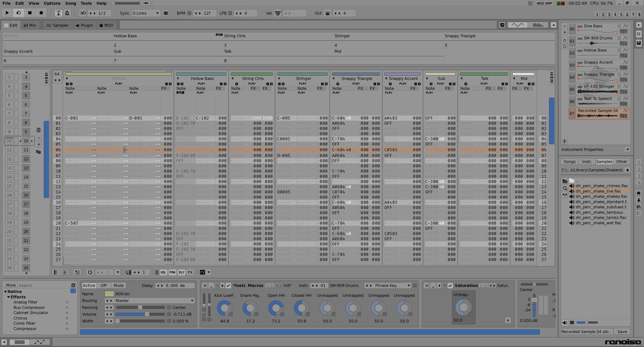Toggle the VOL column button
The height and width of the screenshot is (347, 644).
163,272
